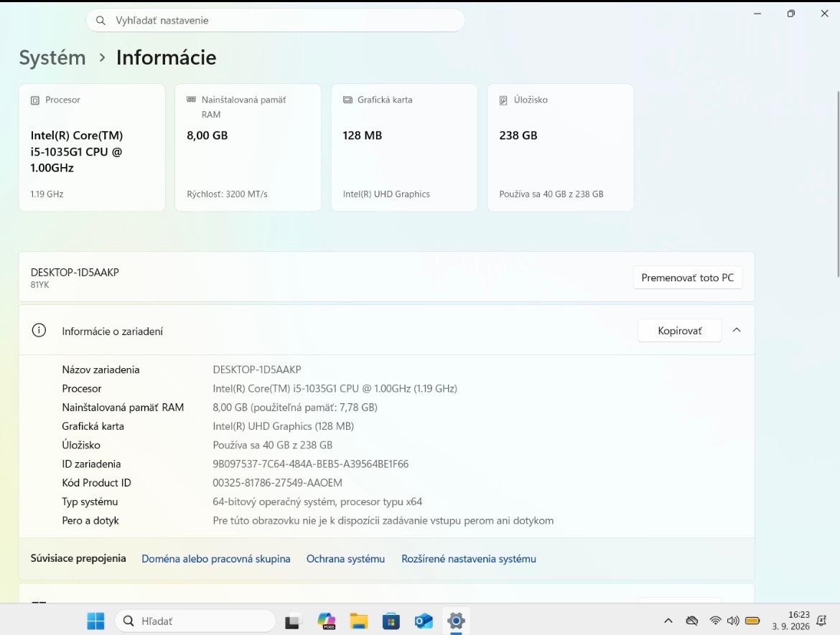Click the search magnifier icon in settings
Viewport: 840px width, 635px height.
(x=101, y=20)
